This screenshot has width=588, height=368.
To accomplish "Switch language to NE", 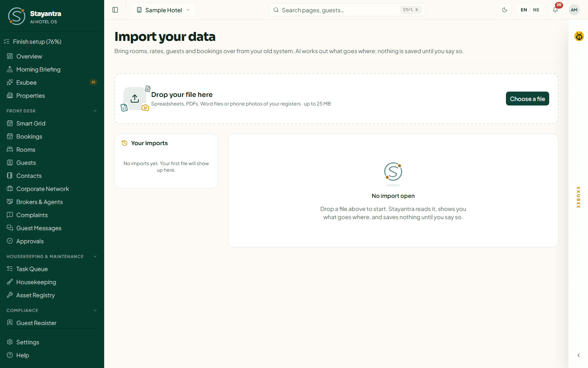I will pyautogui.click(x=536, y=10).
